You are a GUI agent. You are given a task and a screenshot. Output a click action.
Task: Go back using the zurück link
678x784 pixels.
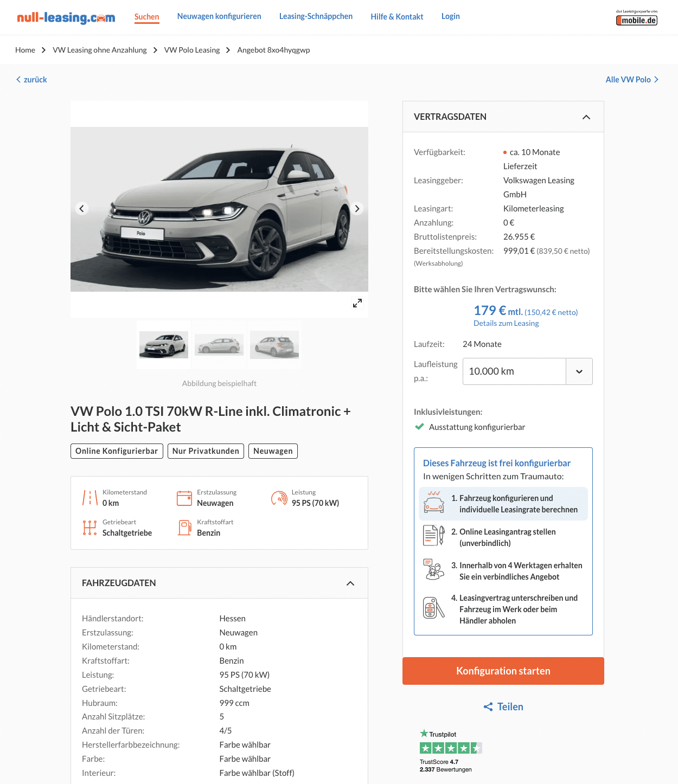pos(31,80)
